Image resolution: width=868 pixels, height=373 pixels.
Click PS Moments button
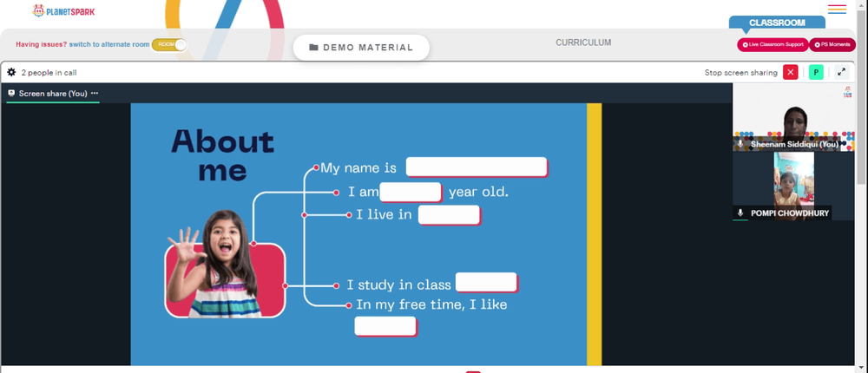(x=832, y=45)
